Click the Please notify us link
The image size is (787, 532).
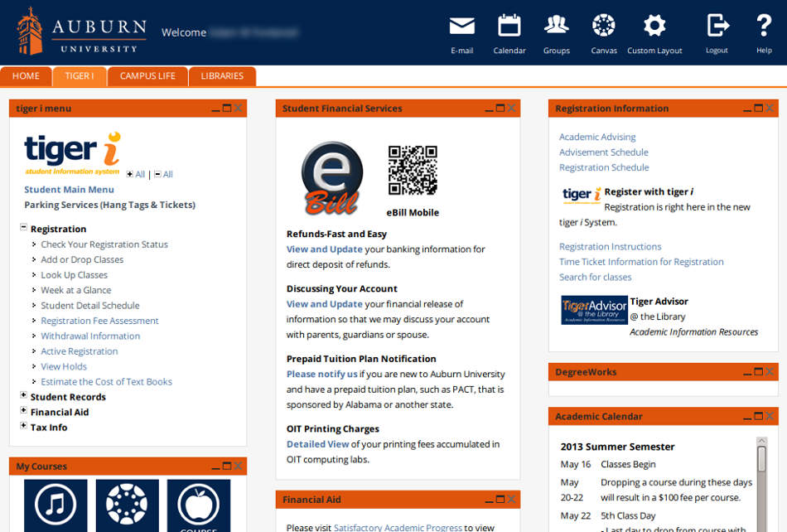(x=321, y=374)
